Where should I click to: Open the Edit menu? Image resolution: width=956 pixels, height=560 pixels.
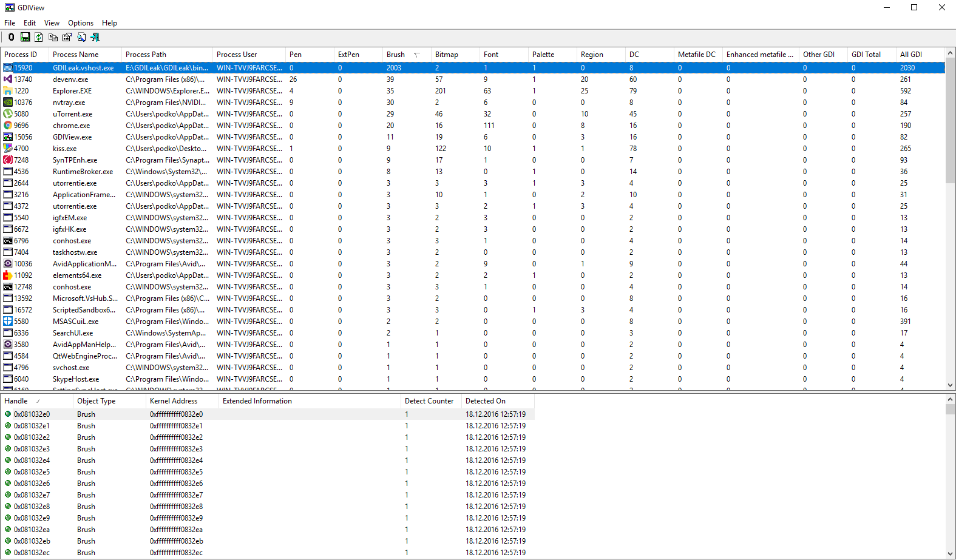click(x=30, y=23)
